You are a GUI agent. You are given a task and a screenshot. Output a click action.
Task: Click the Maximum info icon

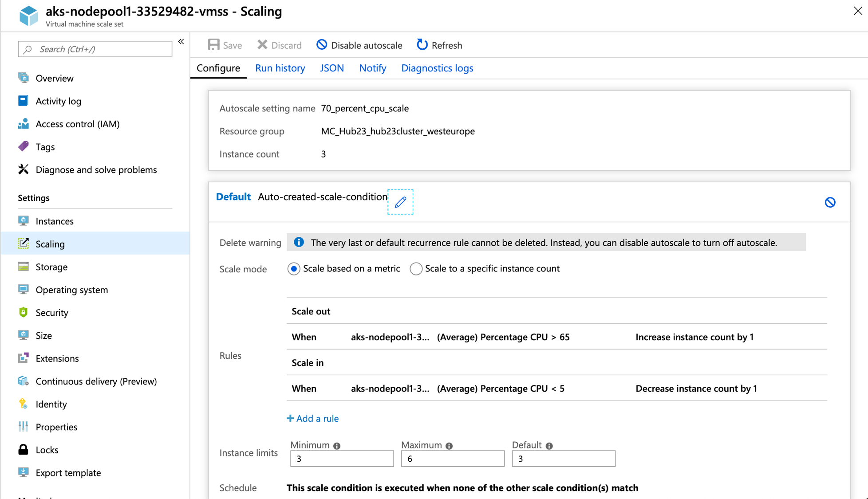(449, 446)
